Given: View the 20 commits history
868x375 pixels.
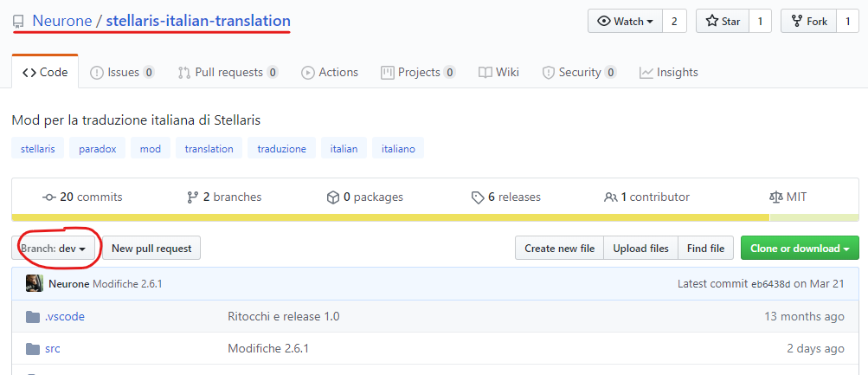Looking at the screenshot, I should [83, 197].
